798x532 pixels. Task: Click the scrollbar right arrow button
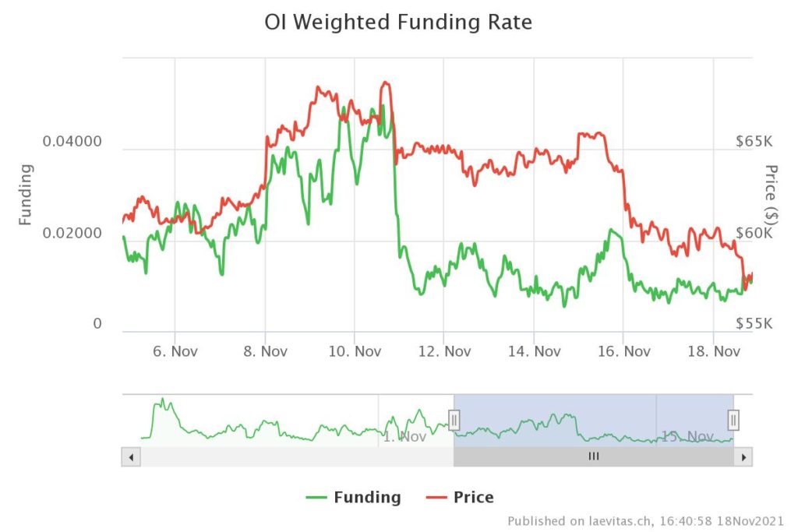pyautogui.click(x=744, y=456)
